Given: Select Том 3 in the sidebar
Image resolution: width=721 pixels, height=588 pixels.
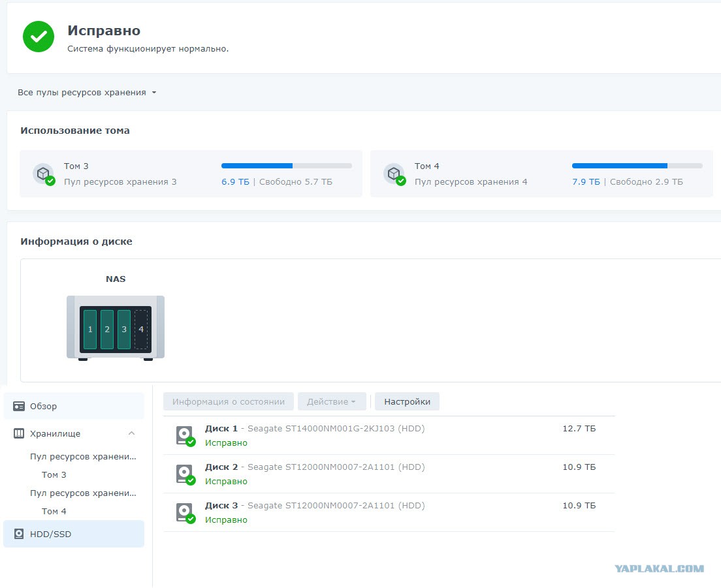Looking at the screenshot, I should [x=54, y=475].
